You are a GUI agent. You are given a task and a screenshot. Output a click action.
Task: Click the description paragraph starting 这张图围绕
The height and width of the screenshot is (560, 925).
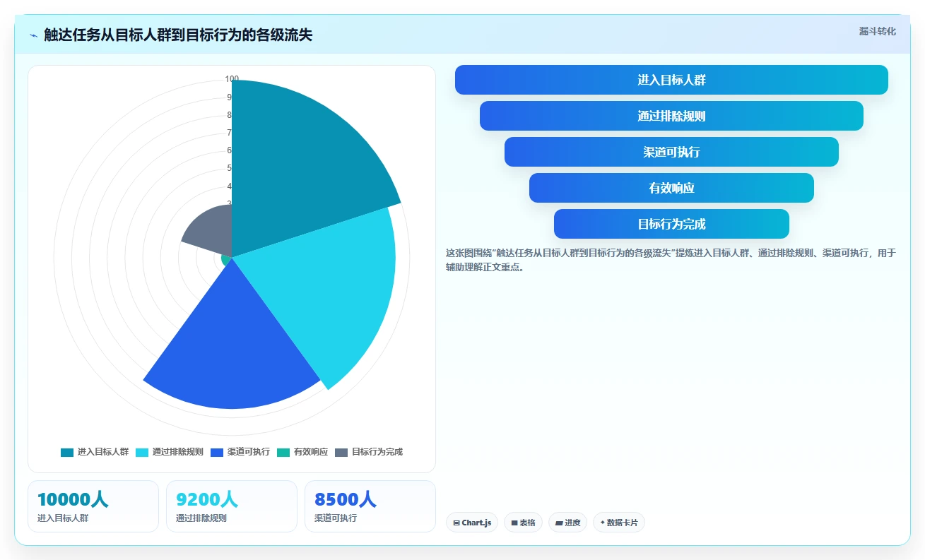coord(671,260)
